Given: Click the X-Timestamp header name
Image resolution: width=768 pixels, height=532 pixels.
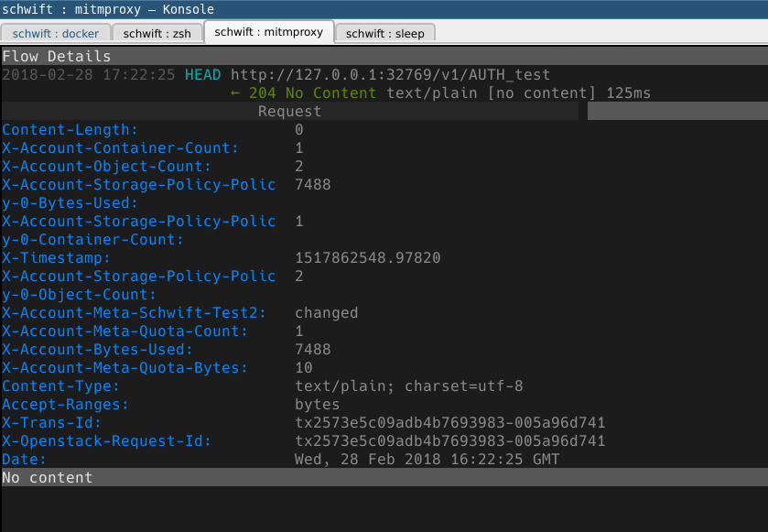Looking at the screenshot, I should (57, 257).
